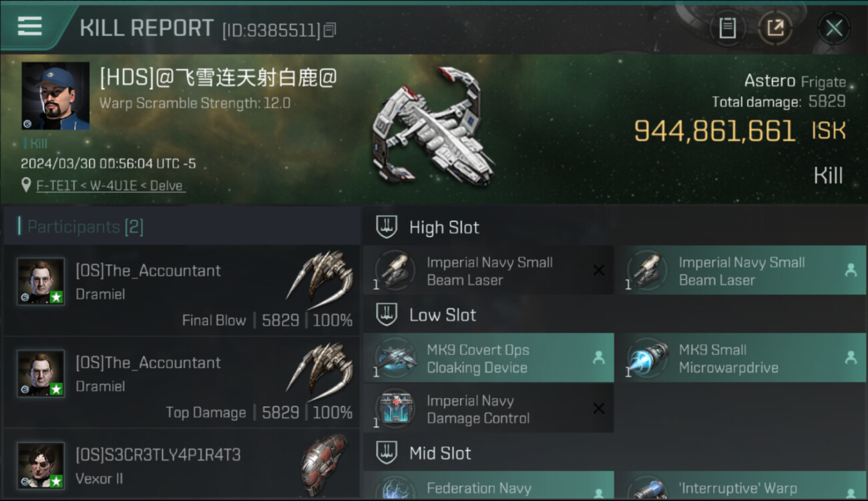Open F-TE1T location link
Image resolution: width=868 pixels, height=501 pixels.
pos(111,186)
